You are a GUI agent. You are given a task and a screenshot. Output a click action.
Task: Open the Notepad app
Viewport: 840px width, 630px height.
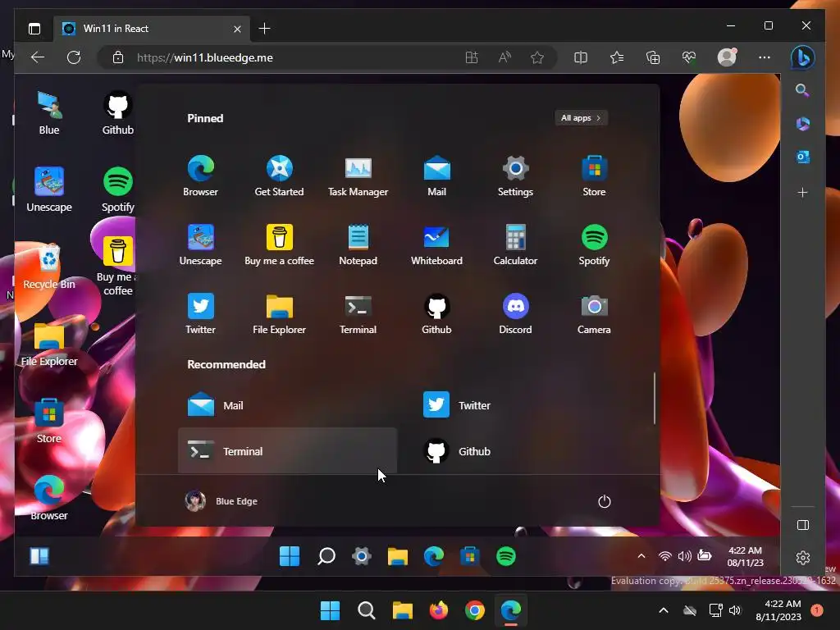pos(358,244)
